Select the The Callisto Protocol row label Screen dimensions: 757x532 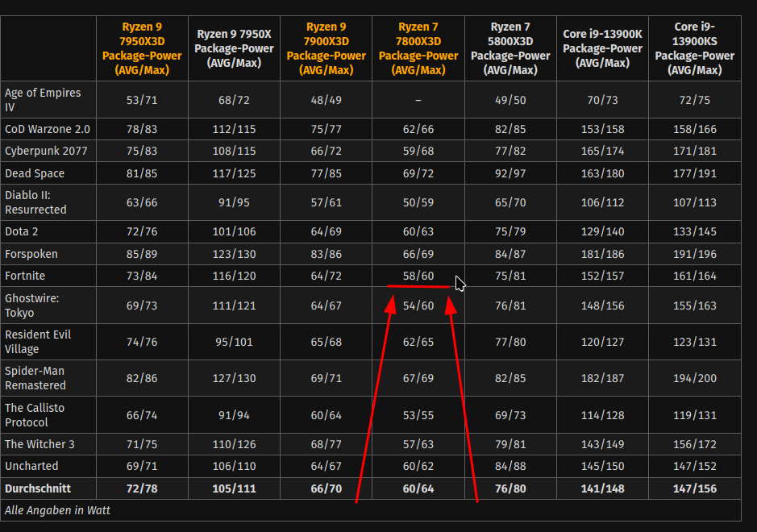click(x=35, y=415)
